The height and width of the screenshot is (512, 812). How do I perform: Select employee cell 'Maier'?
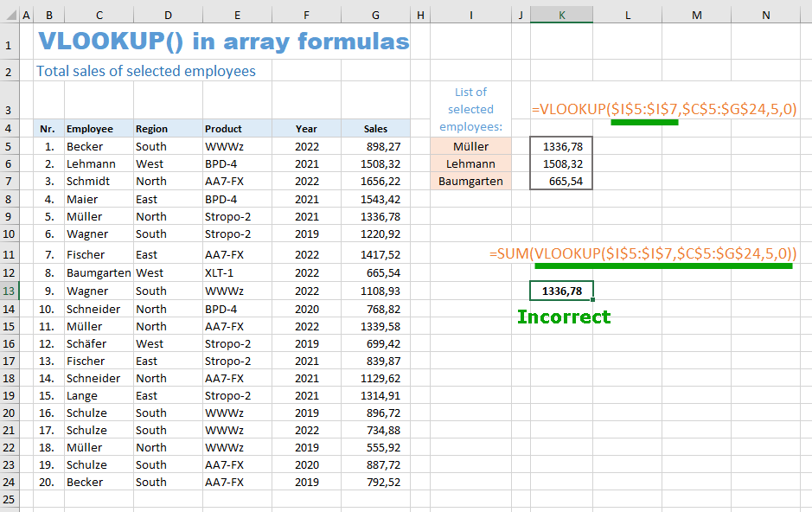click(x=99, y=199)
